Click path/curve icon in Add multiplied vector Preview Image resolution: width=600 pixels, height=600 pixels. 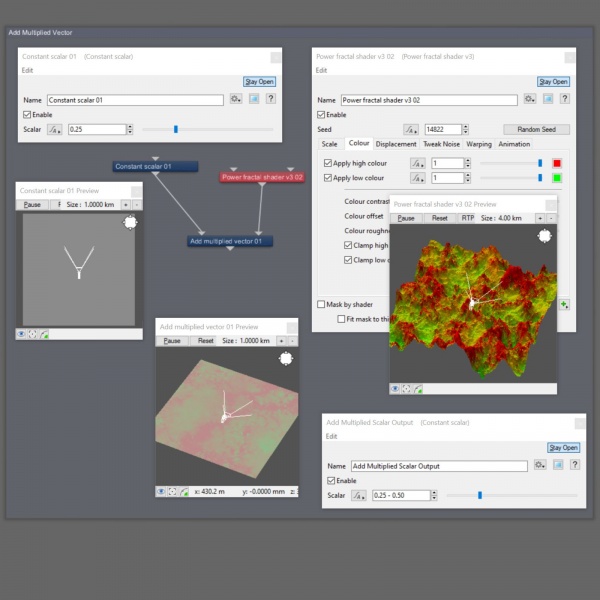[x=184, y=492]
